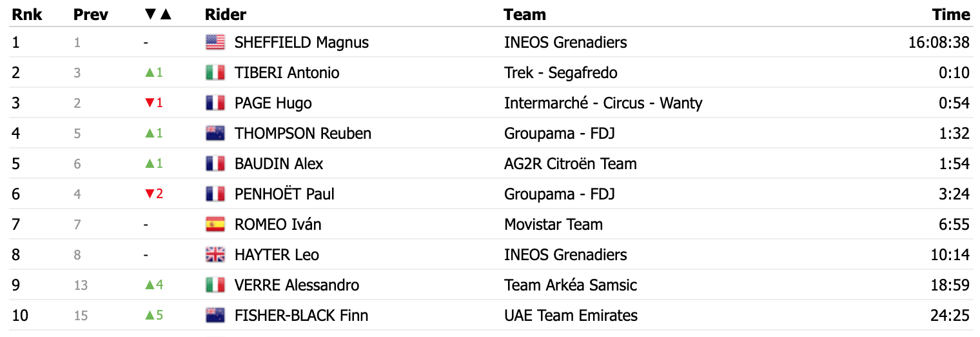Click the Italian flag next to Tiberi Antonio
The width and height of the screenshot is (980, 337).
[215, 73]
